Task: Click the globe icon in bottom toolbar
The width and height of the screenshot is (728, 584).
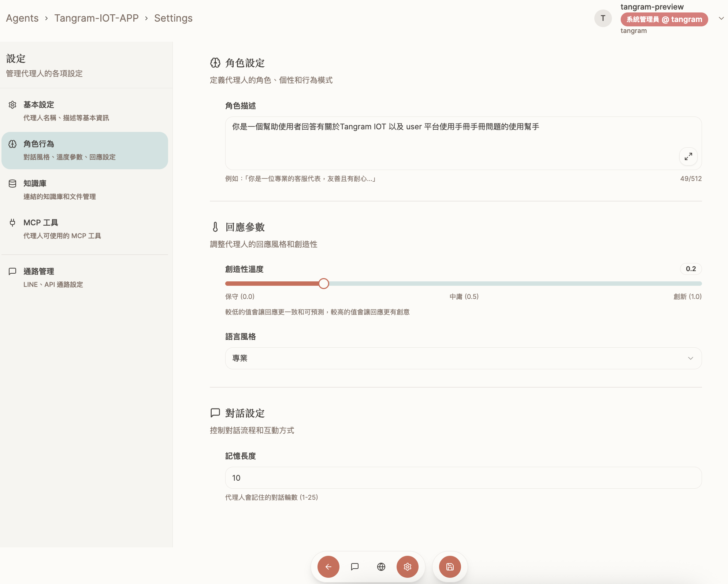Action: [x=381, y=567]
